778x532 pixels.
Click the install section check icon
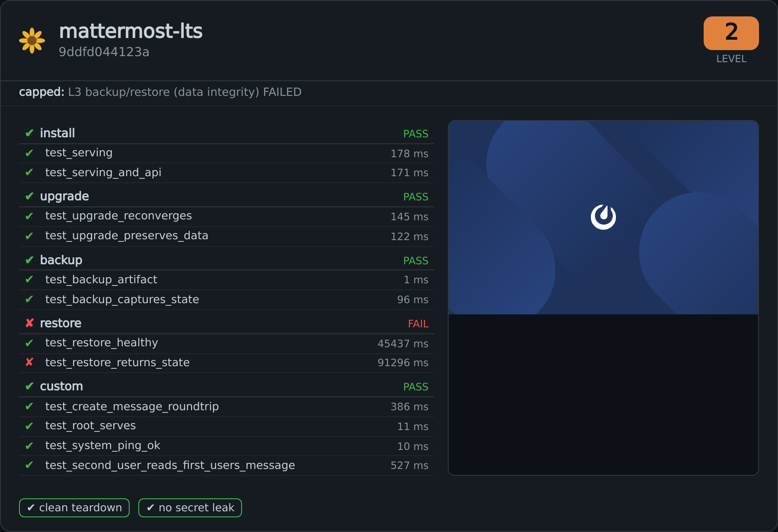pos(29,133)
